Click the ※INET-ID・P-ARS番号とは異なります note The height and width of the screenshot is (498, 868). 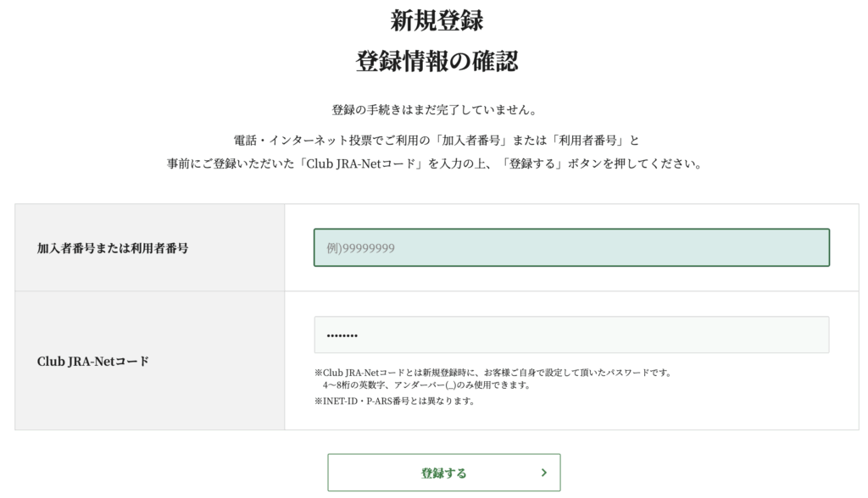point(394,401)
